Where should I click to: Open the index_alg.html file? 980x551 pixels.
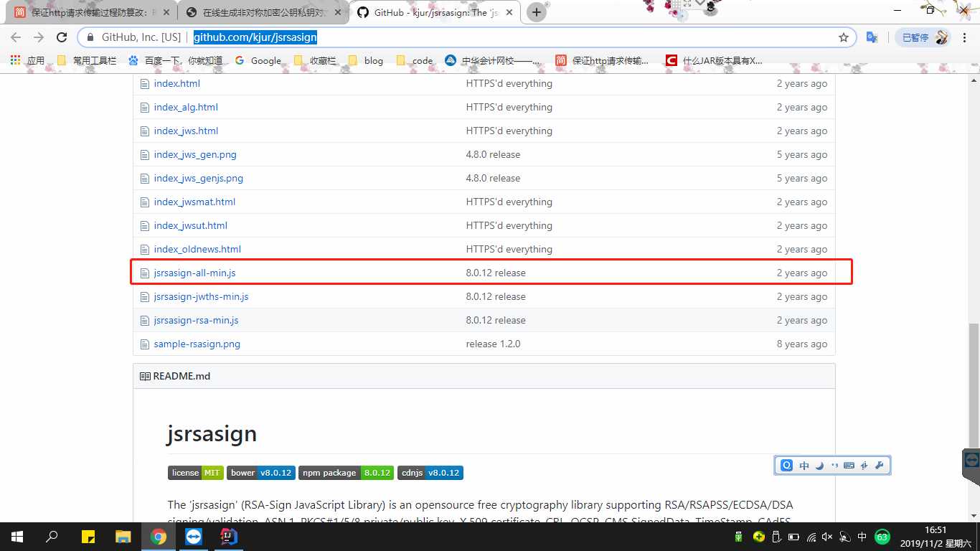pyautogui.click(x=186, y=107)
